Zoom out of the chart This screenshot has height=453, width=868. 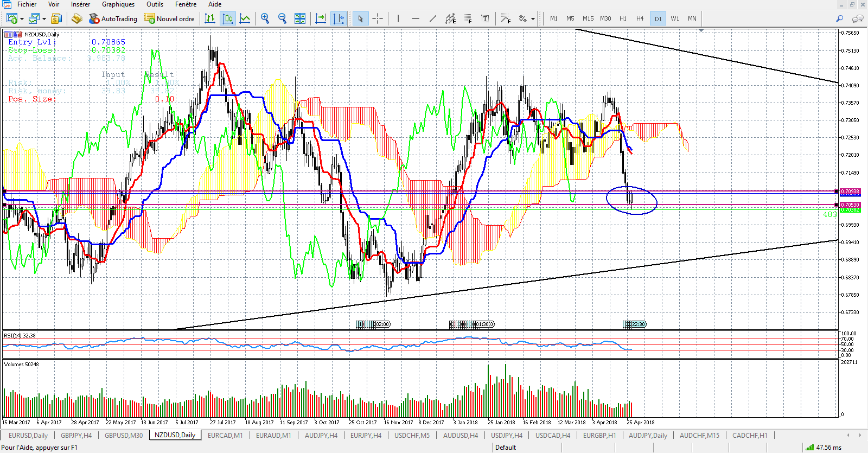point(282,18)
